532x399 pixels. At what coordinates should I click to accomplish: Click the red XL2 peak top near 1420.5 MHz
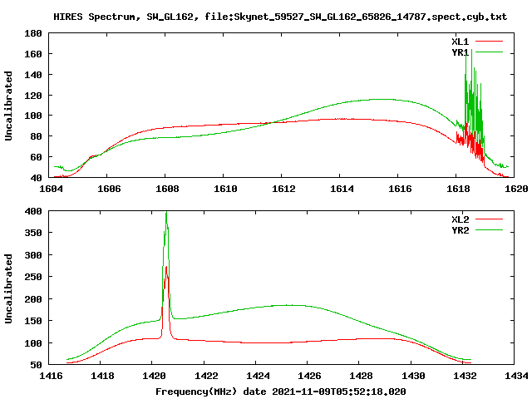click(166, 268)
